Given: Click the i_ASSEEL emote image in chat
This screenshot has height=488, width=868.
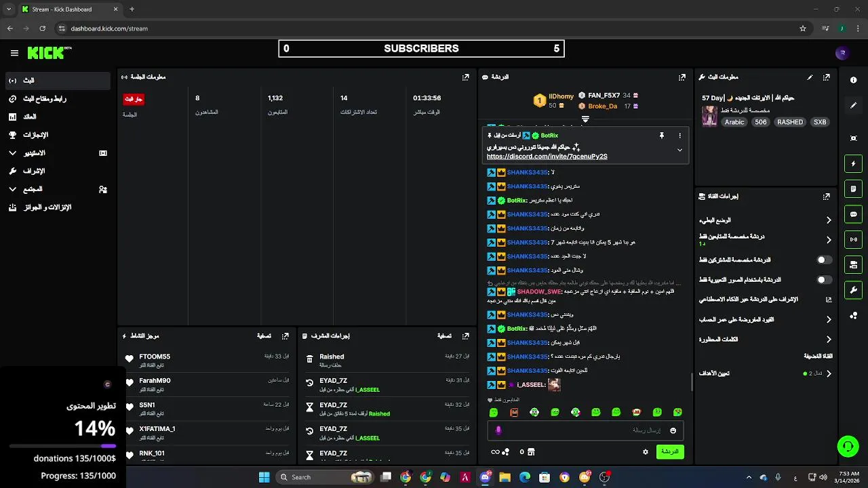Looking at the screenshot, I should coord(554,384).
